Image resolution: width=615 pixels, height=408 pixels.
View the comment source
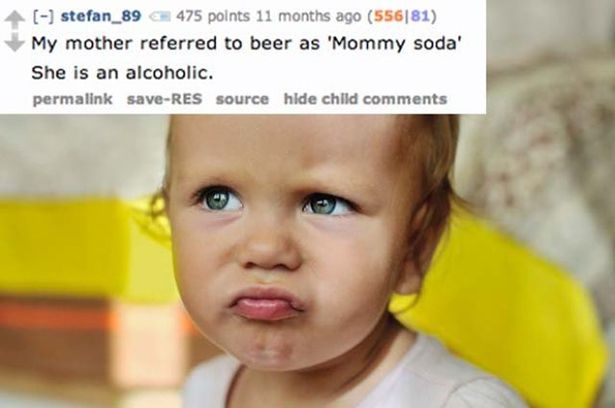tap(242, 99)
